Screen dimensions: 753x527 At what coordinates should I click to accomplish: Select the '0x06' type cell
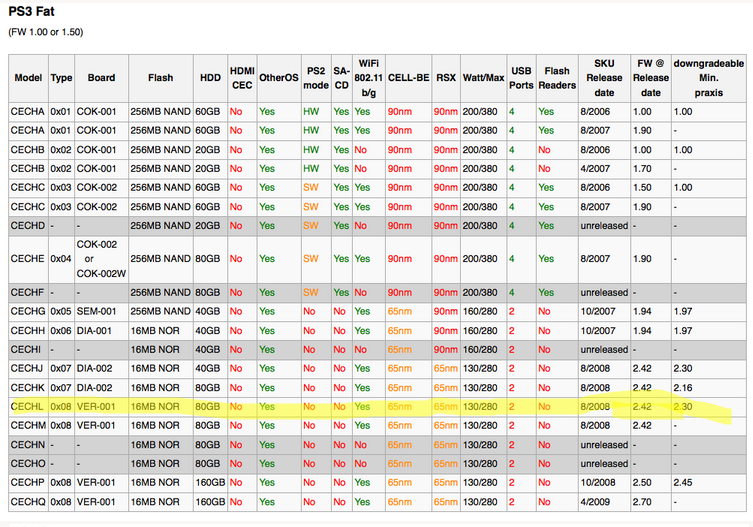61,331
